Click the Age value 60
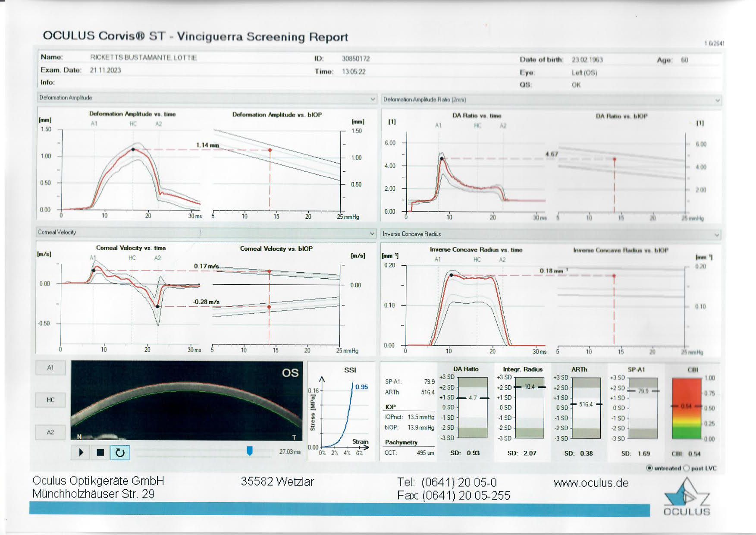 point(684,60)
